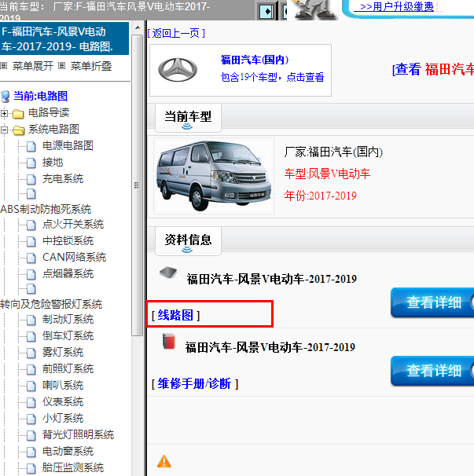Image resolution: width=474 pixels, height=476 pixels.
Task: Click the panel splitter grip handle
Action: point(138,185)
